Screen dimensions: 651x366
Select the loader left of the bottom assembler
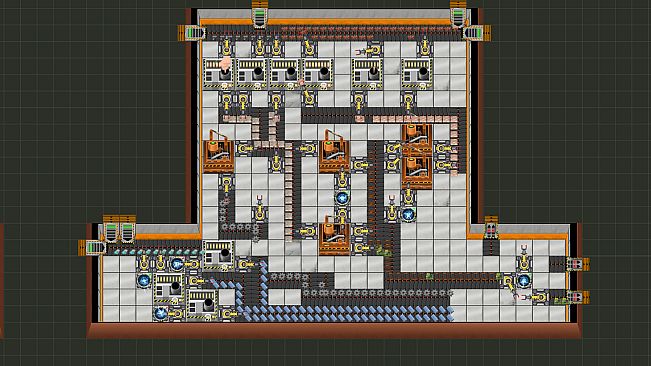[307, 231]
